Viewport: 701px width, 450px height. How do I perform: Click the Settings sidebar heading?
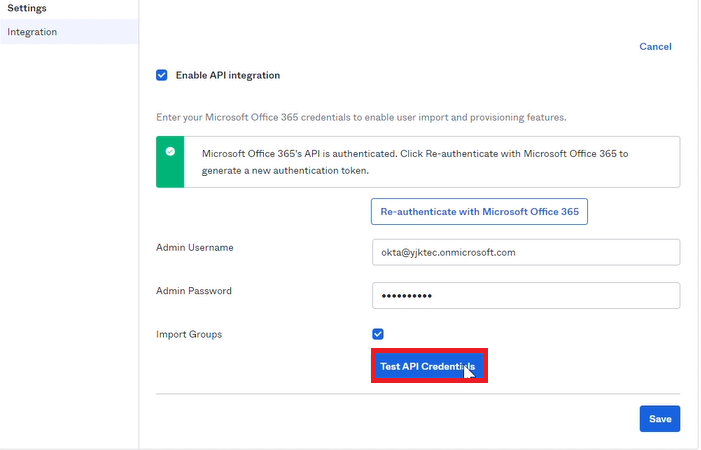click(x=27, y=8)
